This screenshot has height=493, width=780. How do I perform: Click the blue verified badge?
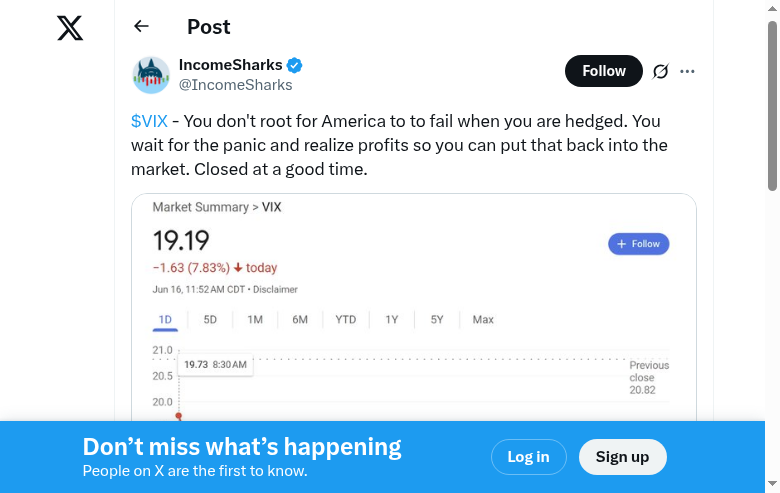pyautogui.click(x=295, y=65)
